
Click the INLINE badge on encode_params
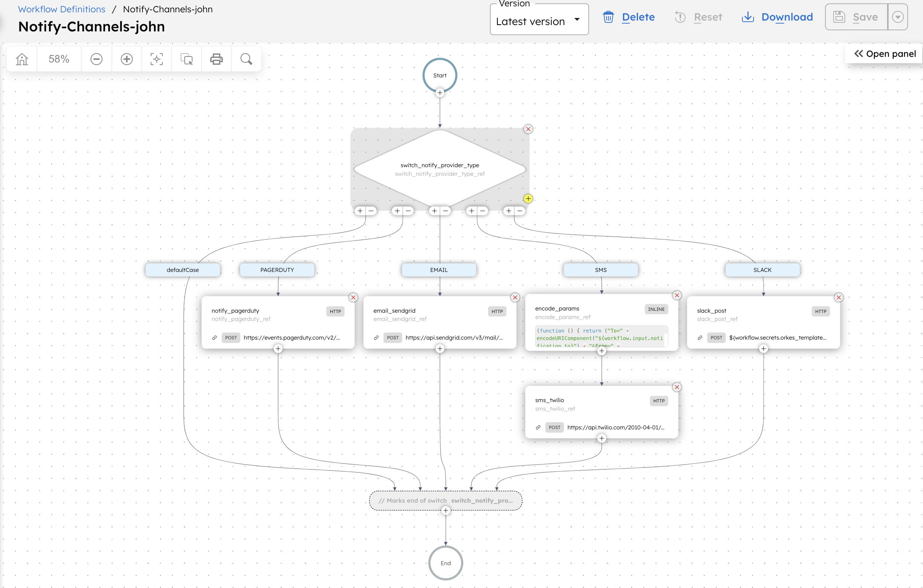point(656,309)
